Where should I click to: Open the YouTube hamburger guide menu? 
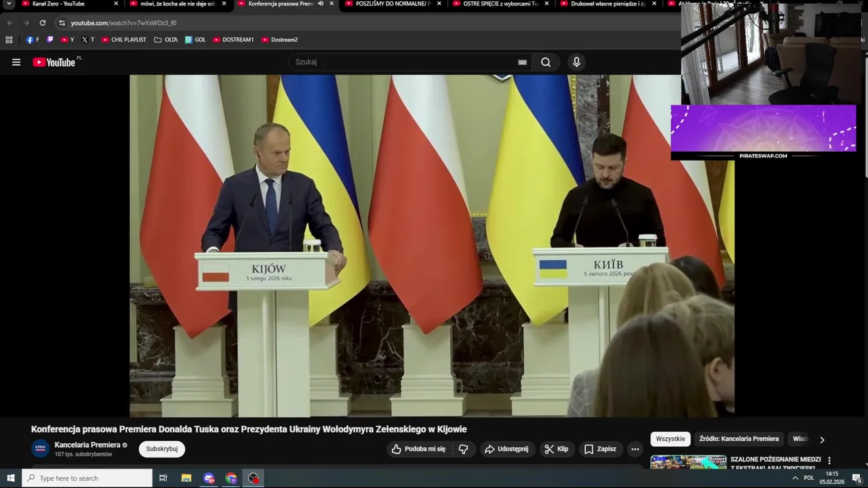tap(16, 62)
